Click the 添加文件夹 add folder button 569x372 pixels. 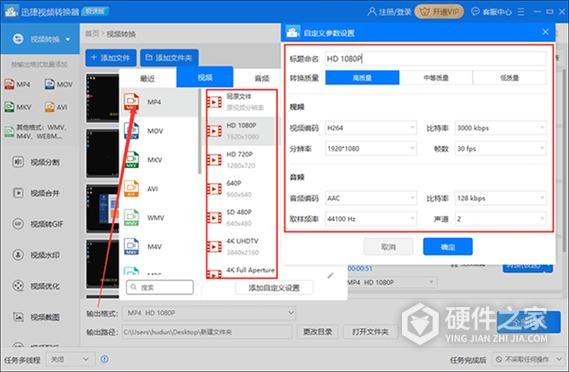(x=169, y=58)
